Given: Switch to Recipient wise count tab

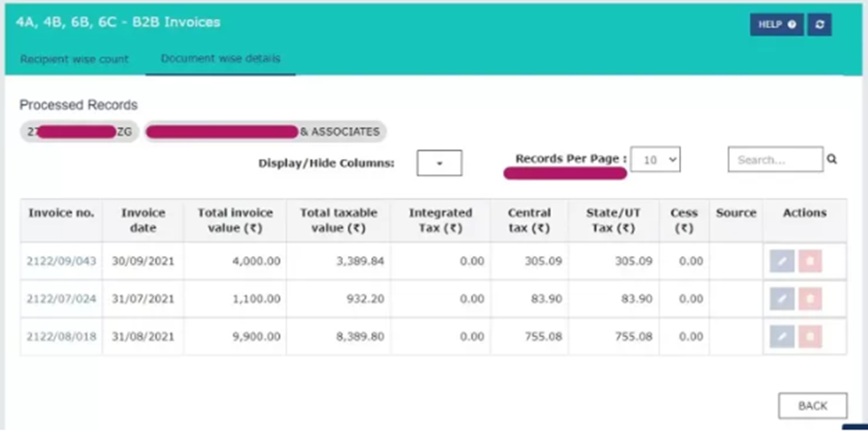Looking at the screenshot, I should pyautogui.click(x=75, y=60).
